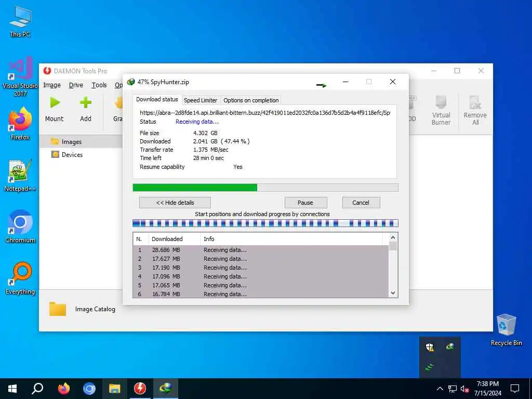Minimize the SpyHunter.zip download dialog
Viewport: 532px width, 399px height.
click(345, 82)
